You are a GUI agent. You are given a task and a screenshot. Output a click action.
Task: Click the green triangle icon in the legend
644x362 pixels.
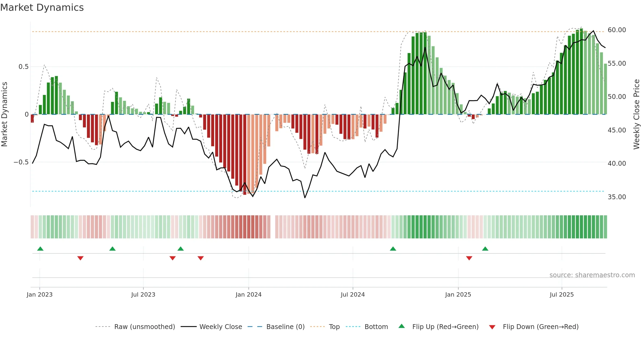tap(402, 326)
